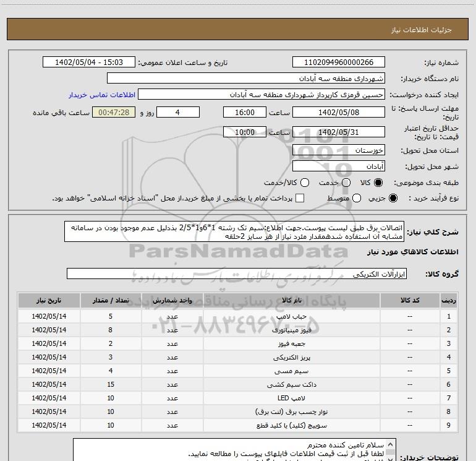Viewport: 476px width, 461px height.
Task: Click the کد کالا column header
Action: (410, 300)
